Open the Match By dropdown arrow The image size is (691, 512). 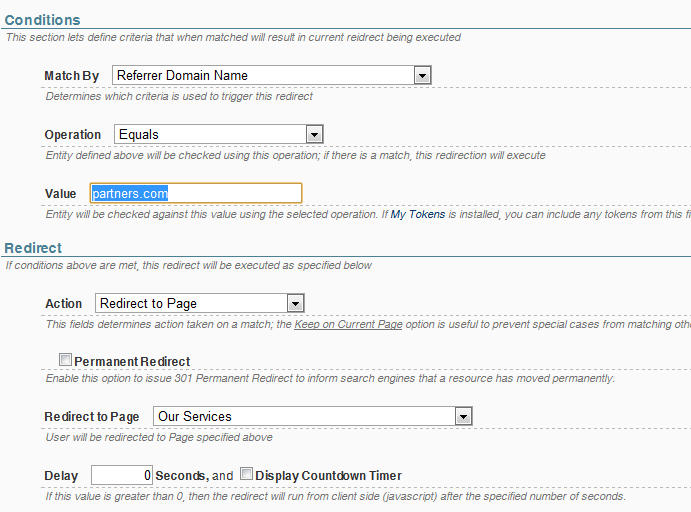pyautogui.click(x=422, y=75)
